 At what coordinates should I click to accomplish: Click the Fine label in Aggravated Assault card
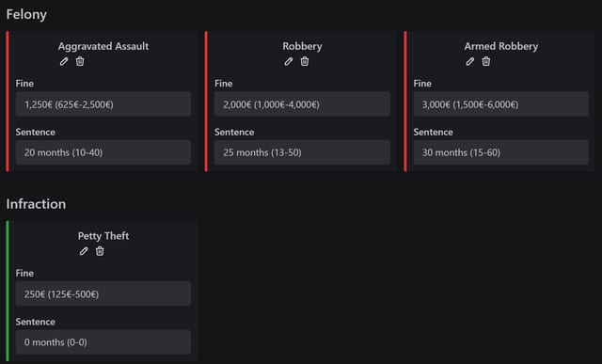pos(24,84)
